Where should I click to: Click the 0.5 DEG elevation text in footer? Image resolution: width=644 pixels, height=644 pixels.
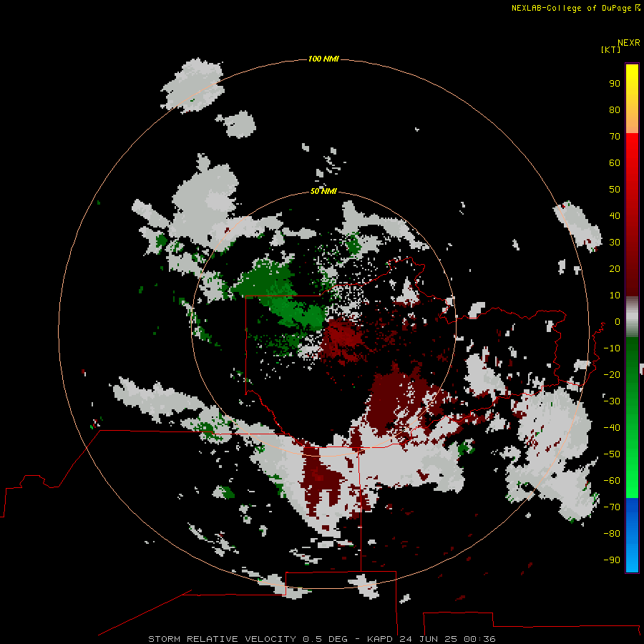coord(325,639)
